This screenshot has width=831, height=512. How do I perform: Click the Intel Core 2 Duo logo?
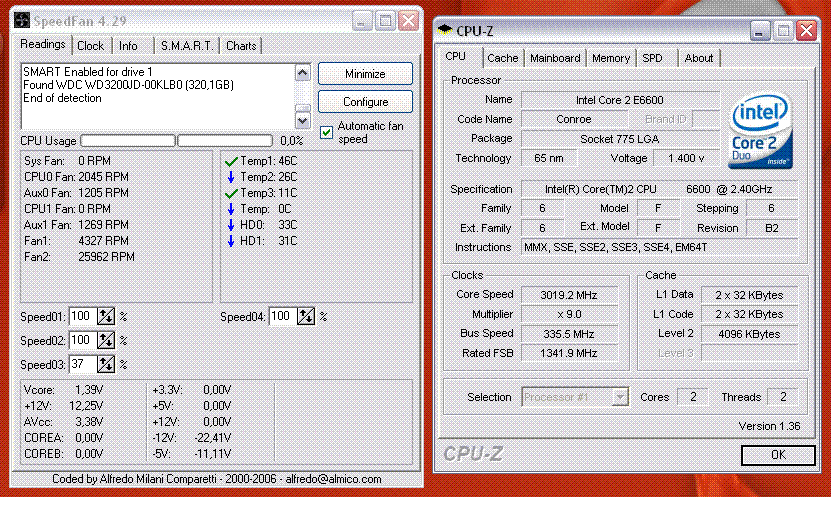(761, 131)
